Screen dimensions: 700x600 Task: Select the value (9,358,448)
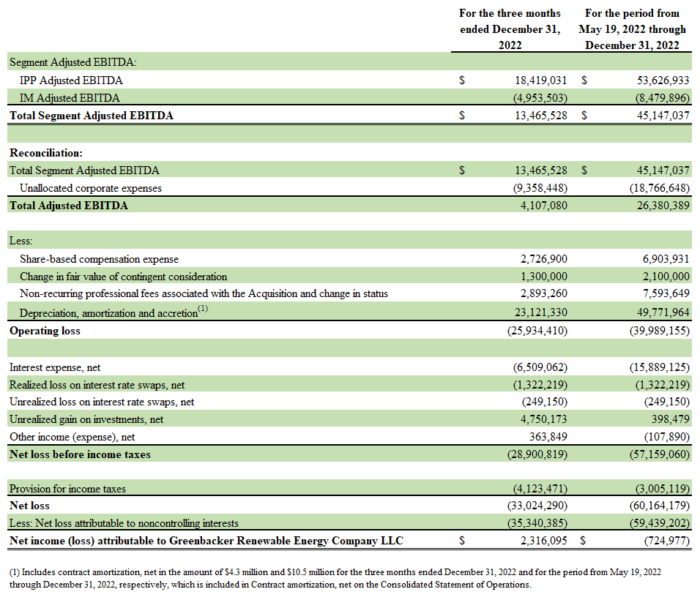point(540,188)
